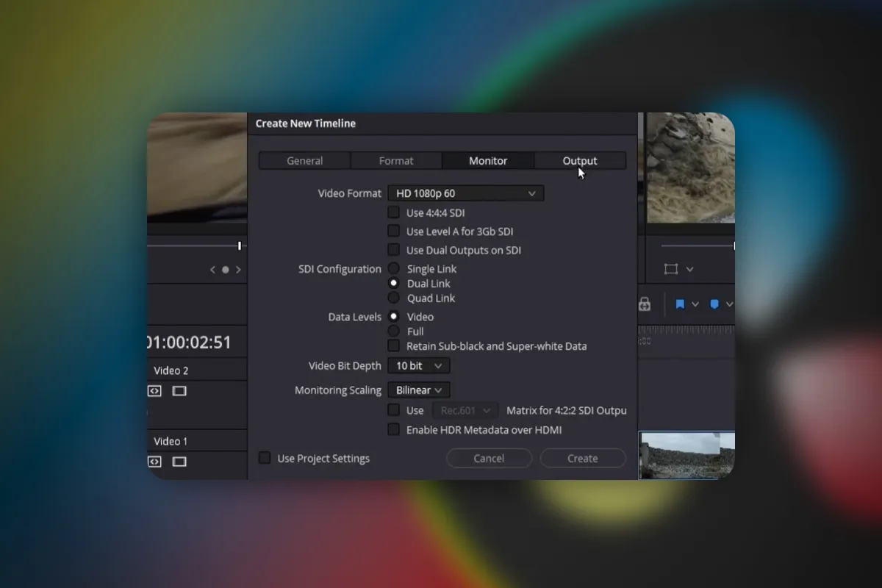Click the match frame dot in source viewer
Viewport: 882px width, 588px height.
(226, 270)
